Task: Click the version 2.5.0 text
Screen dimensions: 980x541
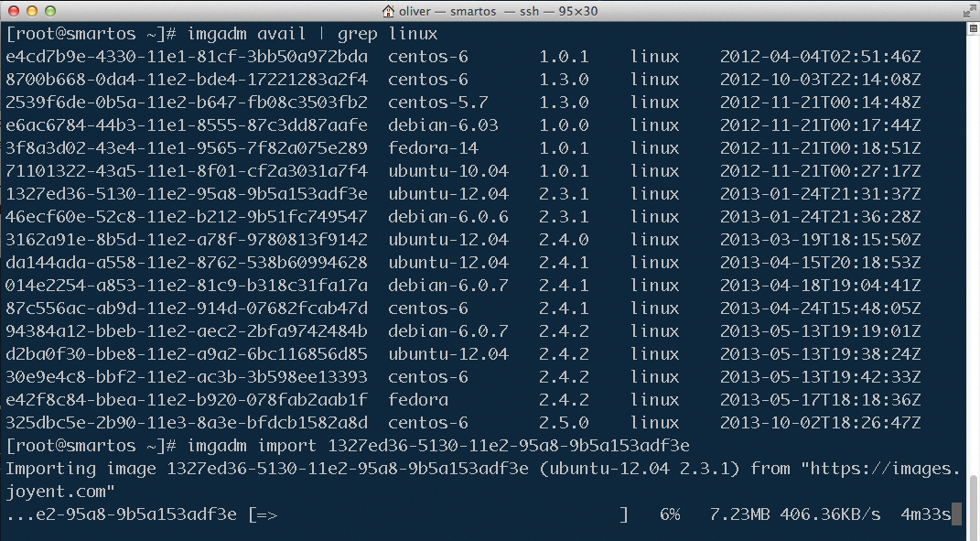Action: click(564, 423)
